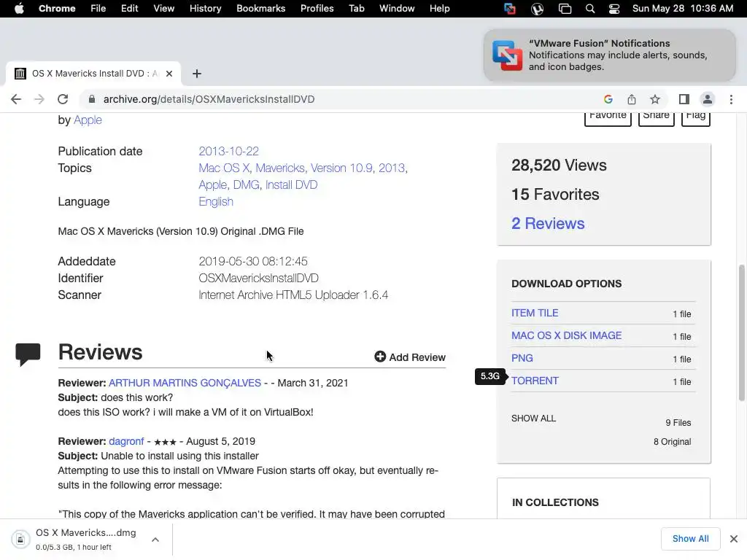Viewport: 747px width, 560px height.
Task: Open reviewer dagronf profile
Action: tap(126, 441)
